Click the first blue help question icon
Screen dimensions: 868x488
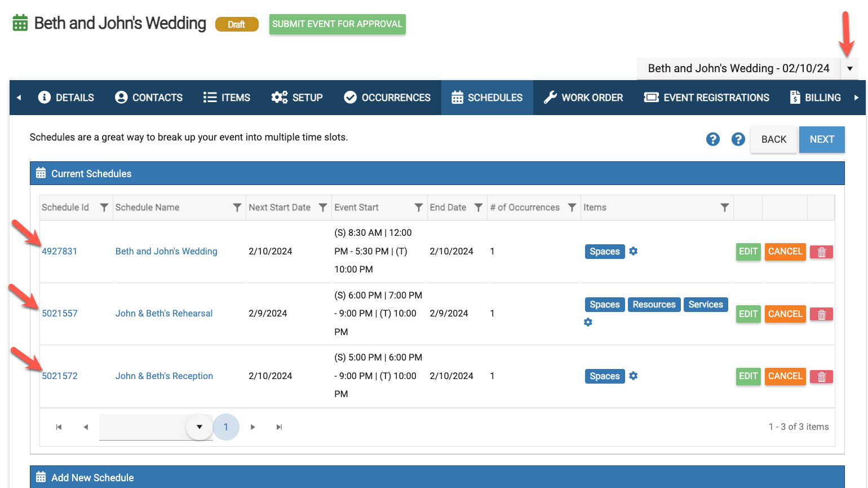coord(712,139)
